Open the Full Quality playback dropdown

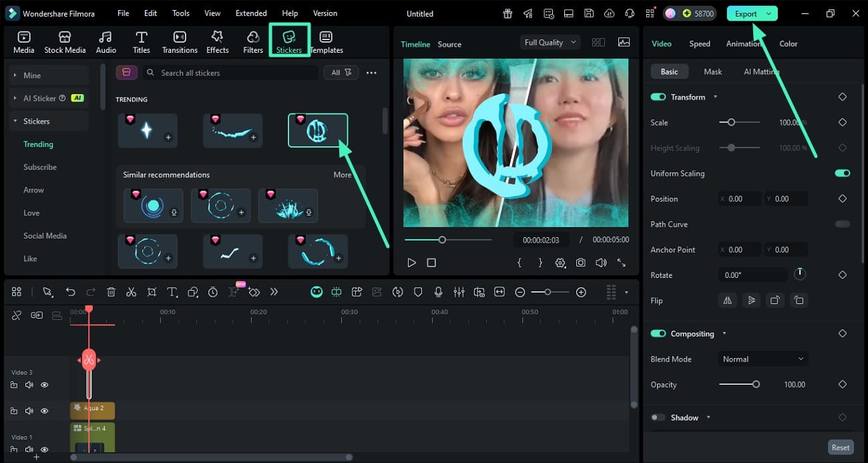(x=550, y=42)
